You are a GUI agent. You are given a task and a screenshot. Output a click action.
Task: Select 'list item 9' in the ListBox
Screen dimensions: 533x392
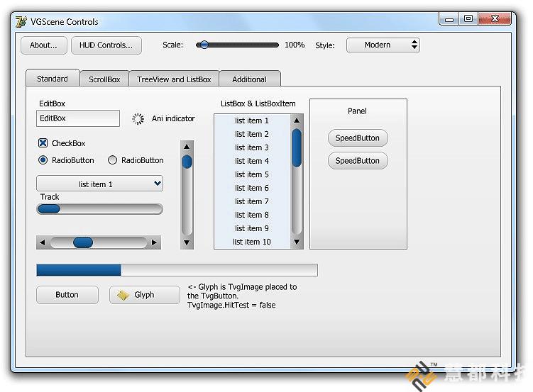click(x=252, y=228)
